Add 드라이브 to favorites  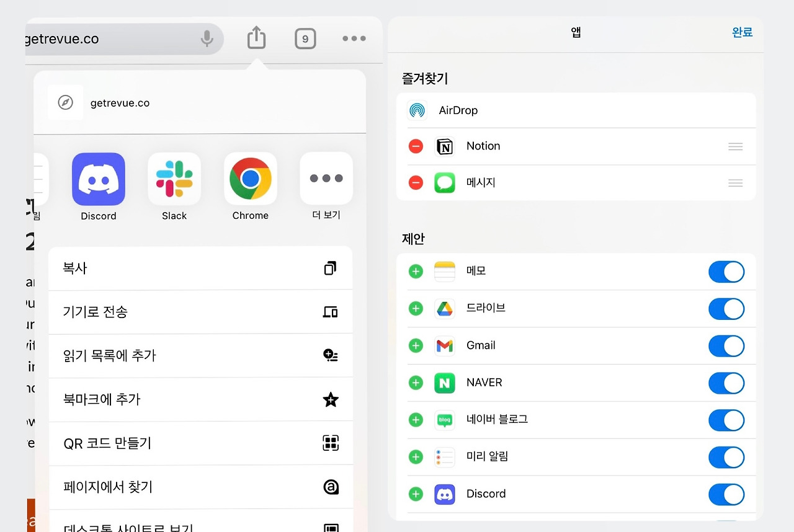point(416,308)
